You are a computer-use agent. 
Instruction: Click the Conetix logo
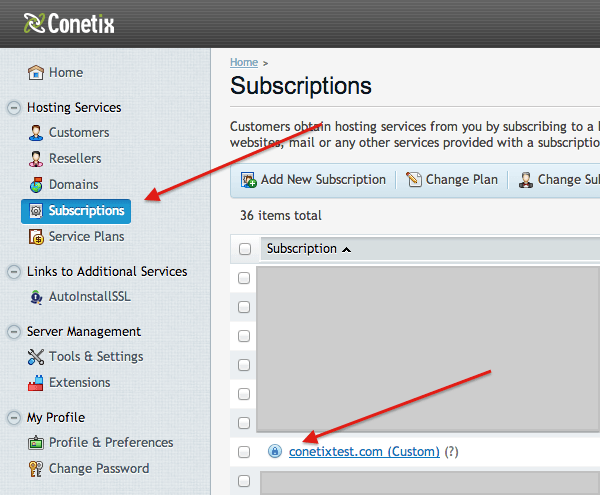click(69, 23)
